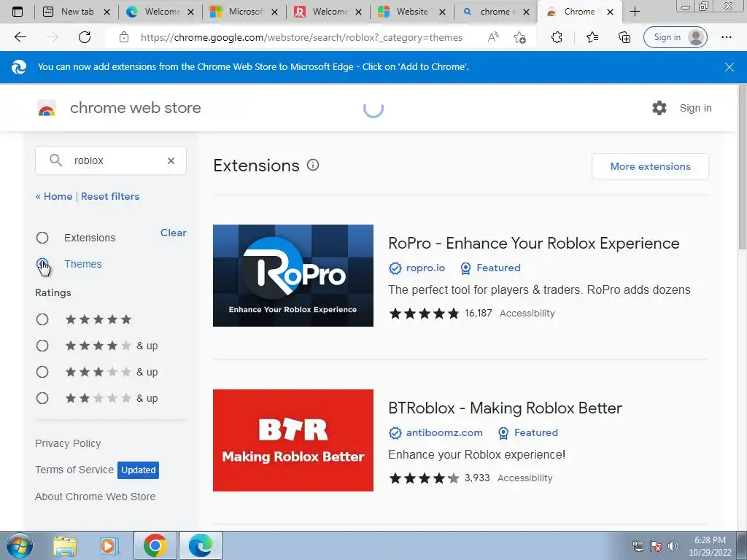Open Terms of Service link
The image size is (747, 560).
[74, 470]
